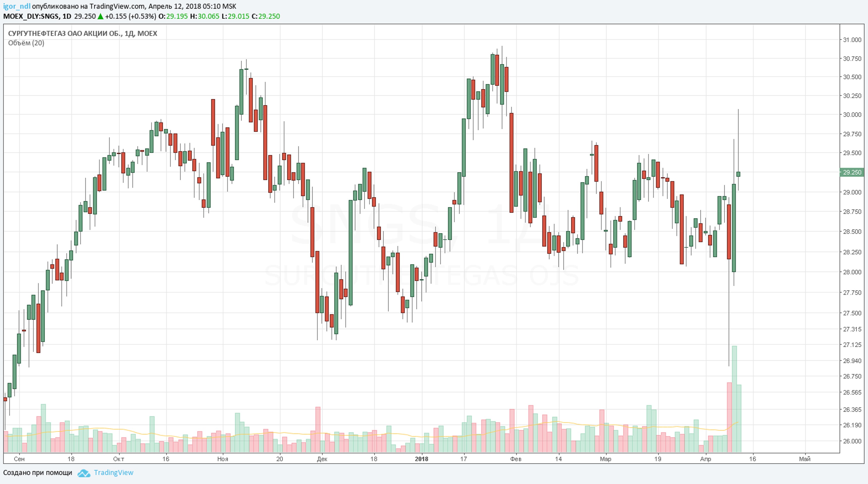The image size is (868, 484).
Task: Click the Объём (20) indicator label
Action: [x=26, y=43]
